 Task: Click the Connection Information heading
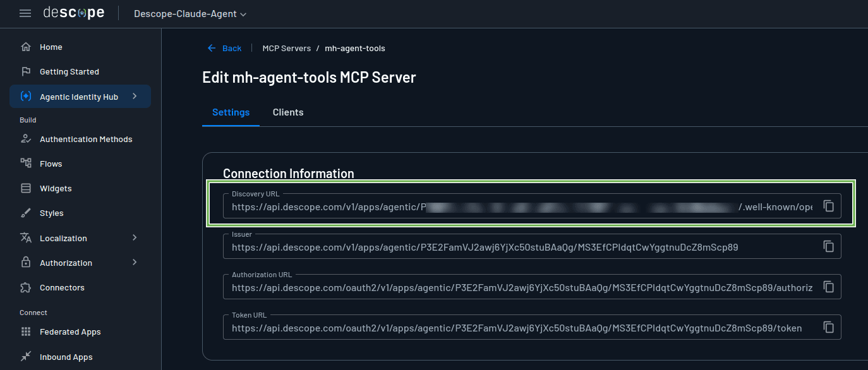coord(288,174)
